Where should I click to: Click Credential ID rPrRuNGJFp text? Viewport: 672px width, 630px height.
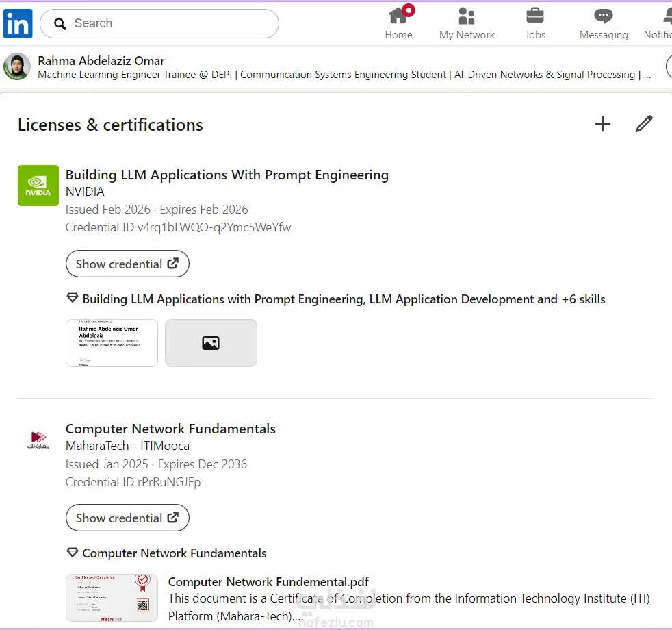coord(133,482)
